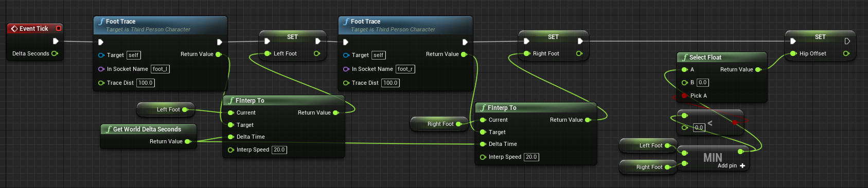The width and height of the screenshot is (868, 188).
Task: Click Return Value pin on Select Float
Action: pos(758,69)
